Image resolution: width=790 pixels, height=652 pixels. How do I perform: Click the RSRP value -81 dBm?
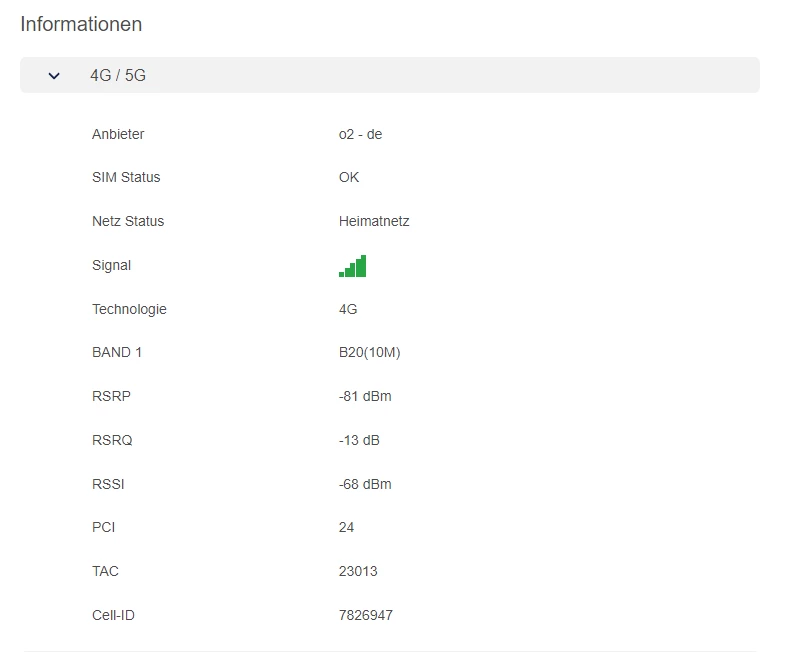(x=365, y=396)
